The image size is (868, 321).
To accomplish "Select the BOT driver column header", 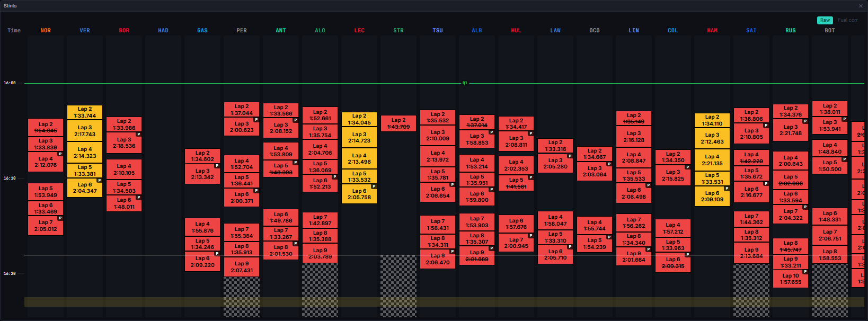I will coord(830,31).
